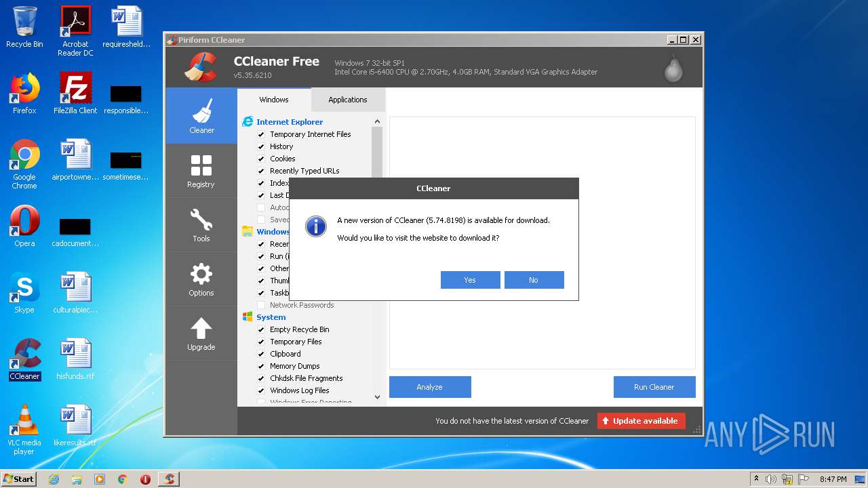Click the list scroll down arrow
868x488 pixels.
[377, 397]
